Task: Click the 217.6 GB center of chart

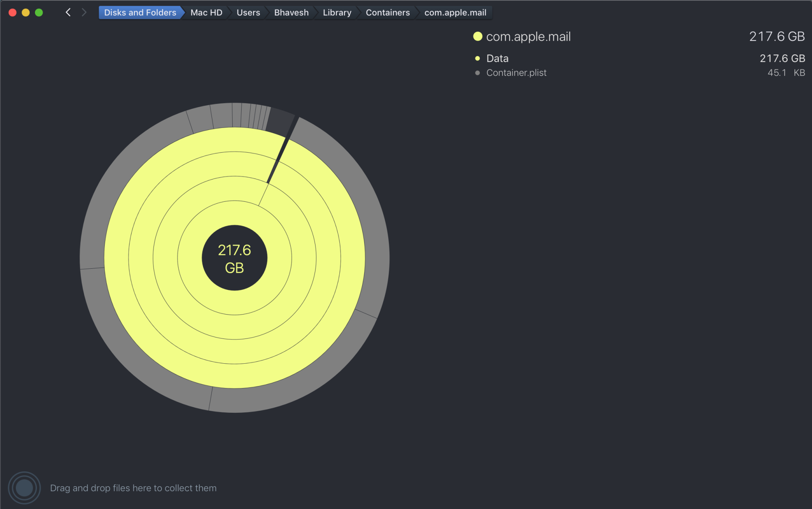Action: coord(235,258)
